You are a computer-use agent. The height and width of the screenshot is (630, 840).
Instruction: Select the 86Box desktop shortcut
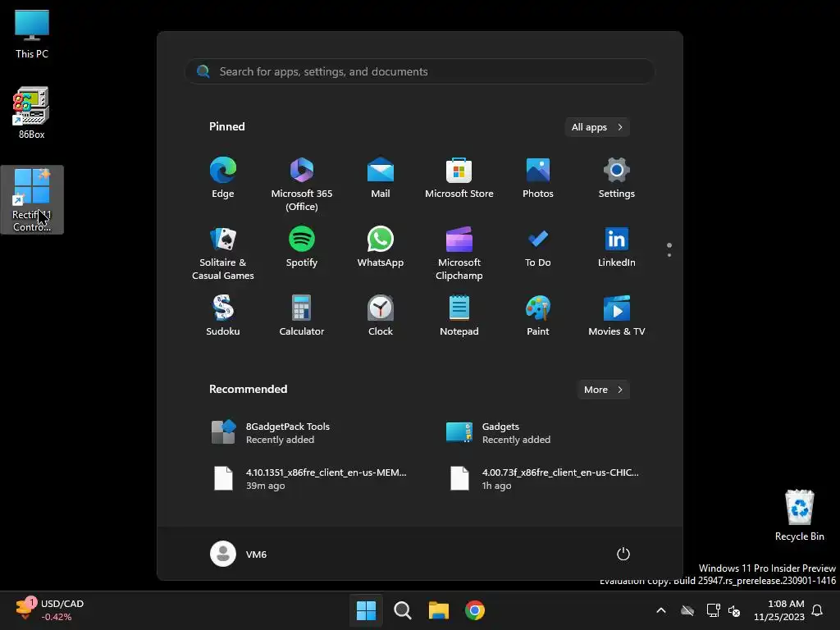coord(32,113)
